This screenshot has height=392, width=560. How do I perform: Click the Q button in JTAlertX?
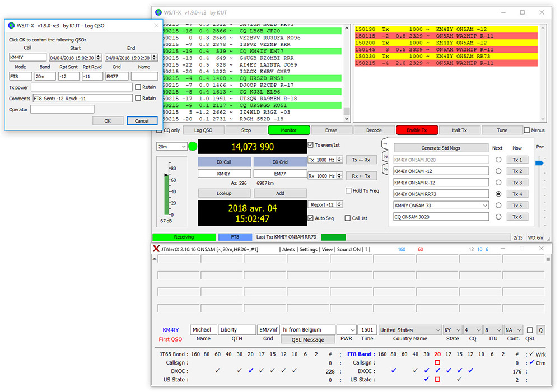pos(541,330)
